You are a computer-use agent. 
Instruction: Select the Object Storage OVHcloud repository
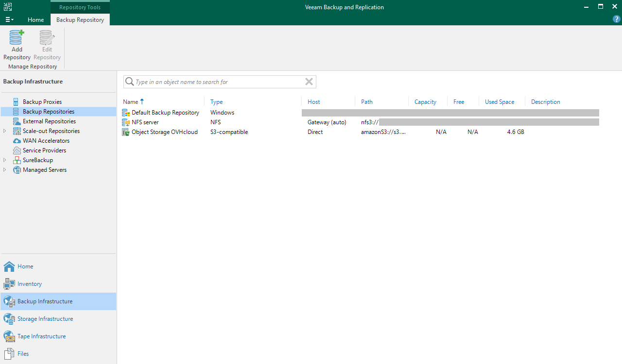pos(164,132)
